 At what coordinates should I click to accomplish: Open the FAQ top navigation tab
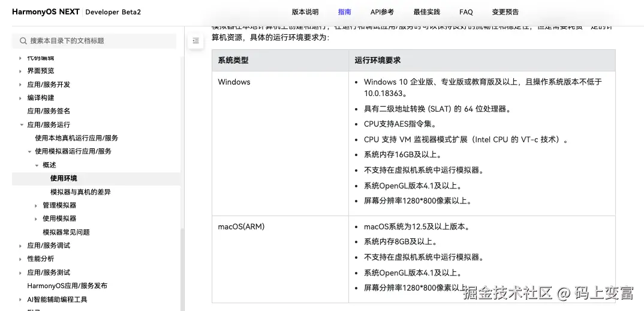tap(466, 12)
